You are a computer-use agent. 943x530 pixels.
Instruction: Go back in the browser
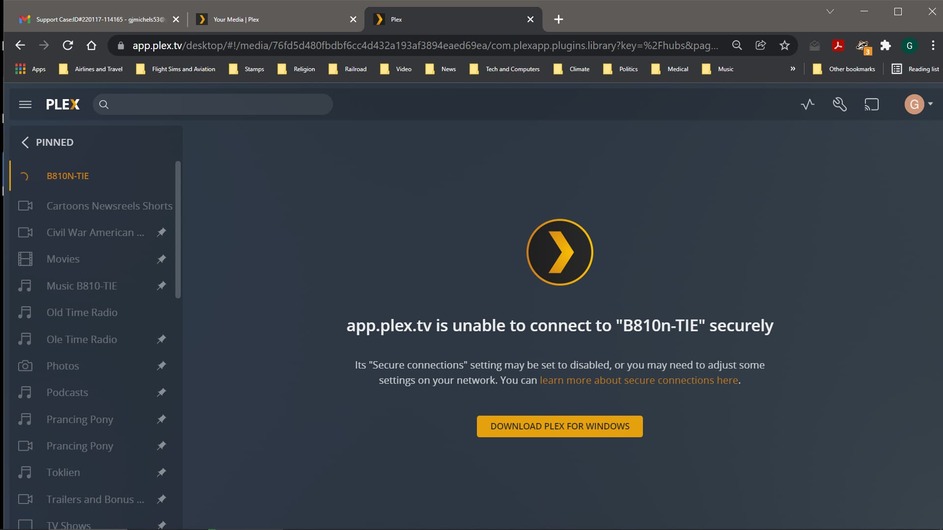[x=20, y=45]
